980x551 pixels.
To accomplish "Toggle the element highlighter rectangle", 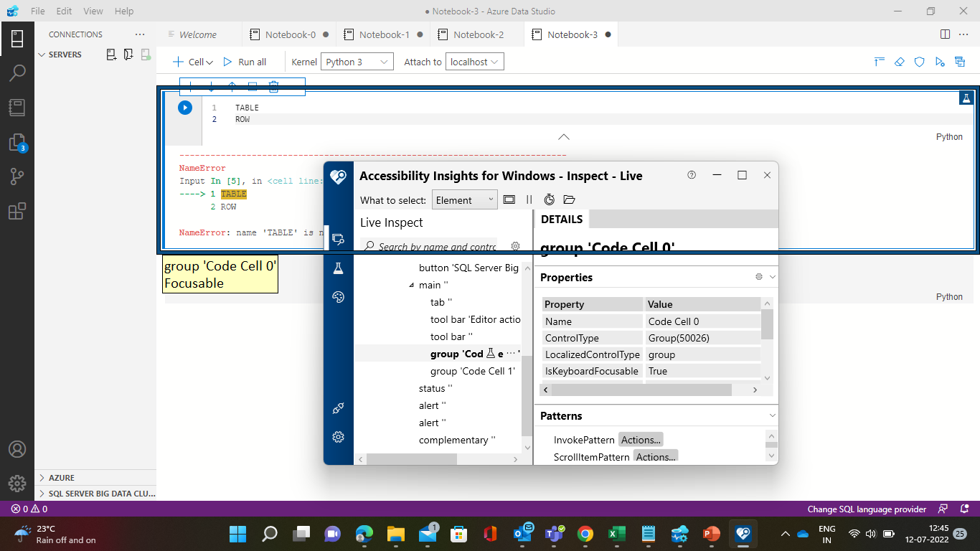I will [509, 199].
